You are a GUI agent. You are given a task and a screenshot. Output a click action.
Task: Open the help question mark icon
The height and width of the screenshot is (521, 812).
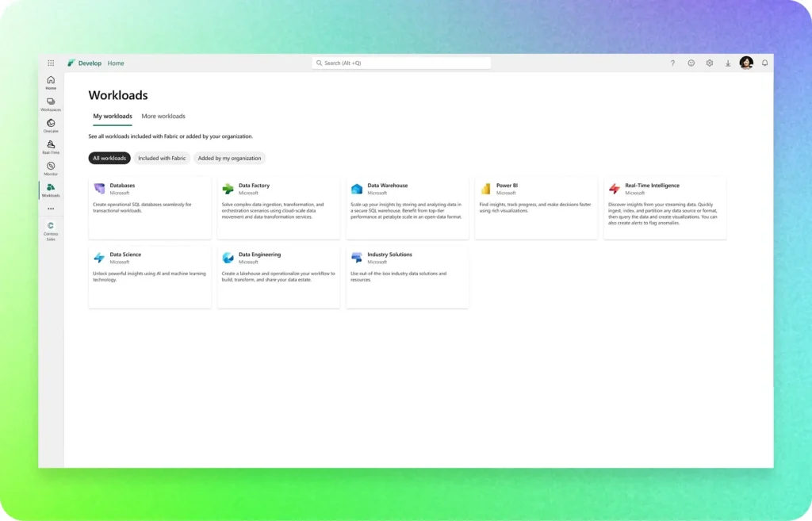(x=672, y=63)
